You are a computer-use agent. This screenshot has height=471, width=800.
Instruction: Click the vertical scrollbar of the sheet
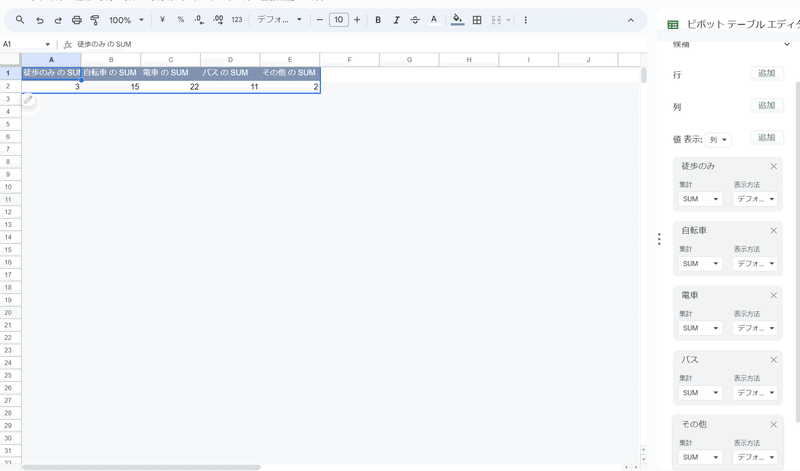644,76
